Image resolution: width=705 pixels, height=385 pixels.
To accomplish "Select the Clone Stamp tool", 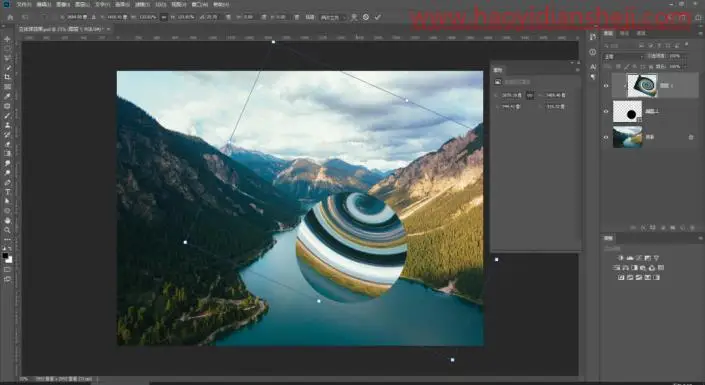I will click(7, 125).
